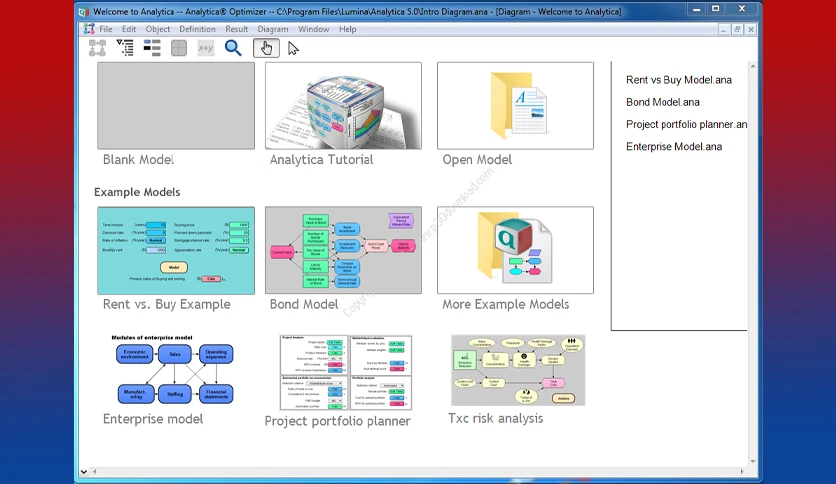This screenshot has height=484, width=836.
Task: Open recent file Project portfolio planner
Action: pos(686,125)
